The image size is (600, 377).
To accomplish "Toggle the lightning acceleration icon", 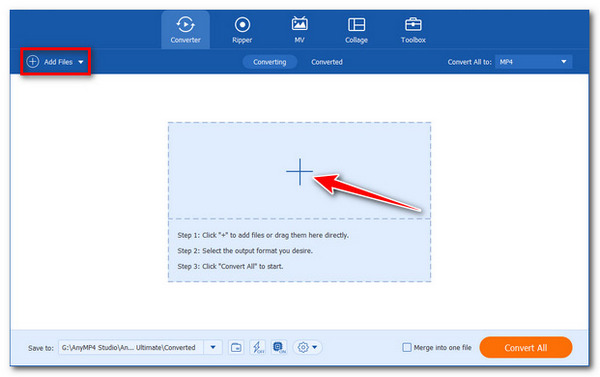I will click(x=258, y=348).
